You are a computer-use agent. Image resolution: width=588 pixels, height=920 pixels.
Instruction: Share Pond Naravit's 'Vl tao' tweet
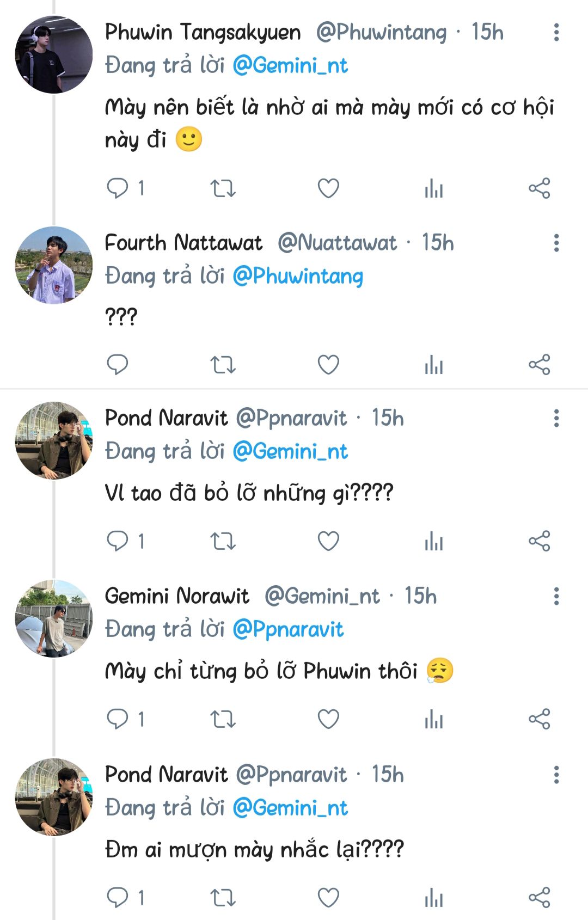(540, 541)
